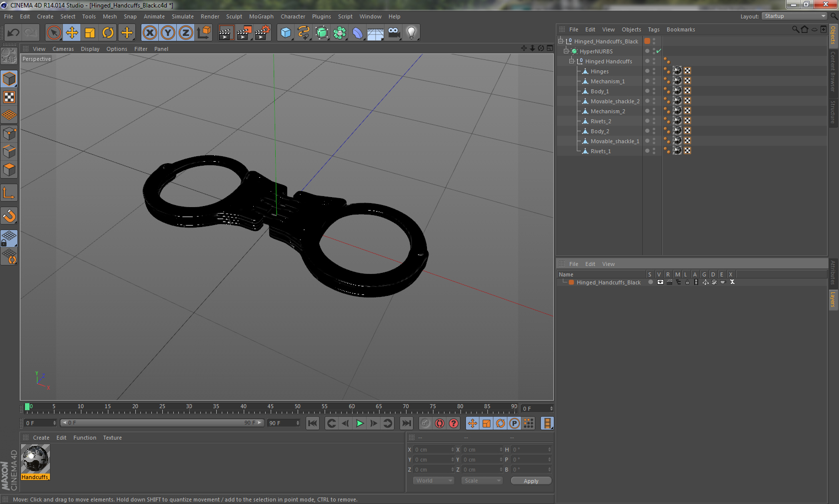The height and width of the screenshot is (504, 839).
Task: Collapse the Hinged_Handcuffs_Black tree node
Action: coord(561,41)
